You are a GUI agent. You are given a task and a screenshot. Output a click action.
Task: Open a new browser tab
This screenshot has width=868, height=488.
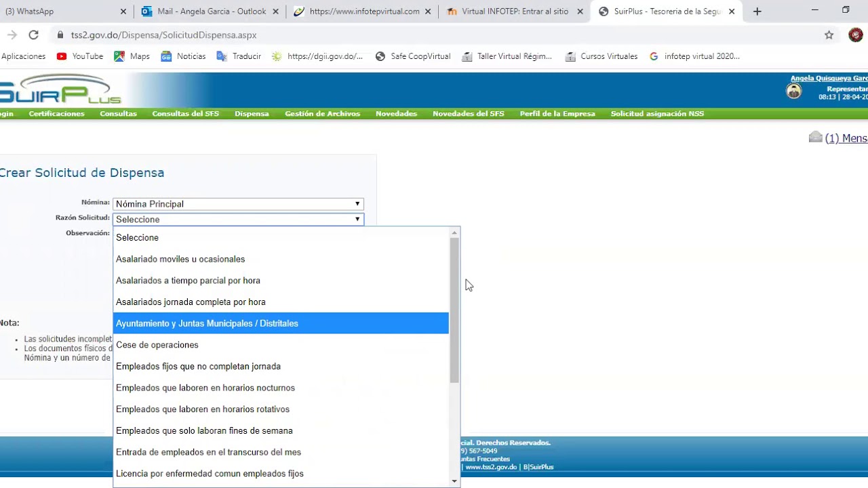click(757, 12)
